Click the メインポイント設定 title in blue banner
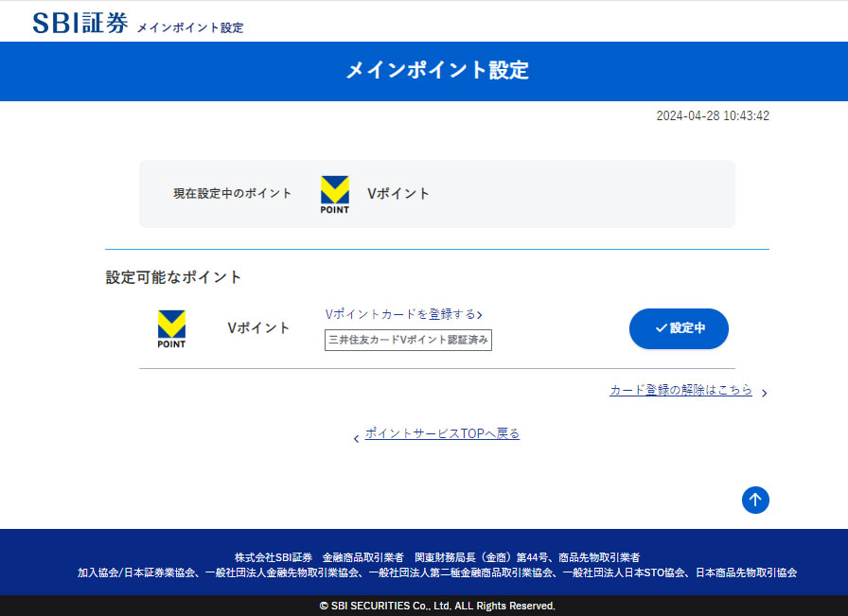Viewport: 848px width, 616px height. [x=437, y=70]
